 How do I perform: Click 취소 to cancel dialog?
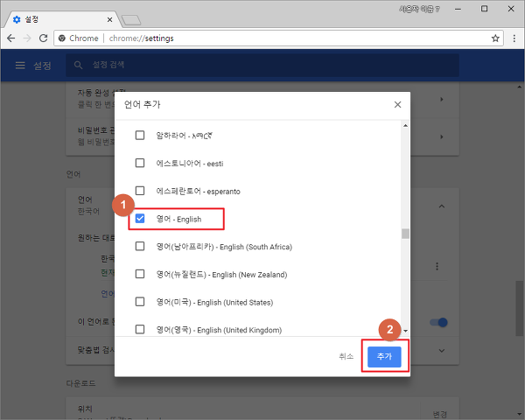pyautogui.click(x=346, y=356)
